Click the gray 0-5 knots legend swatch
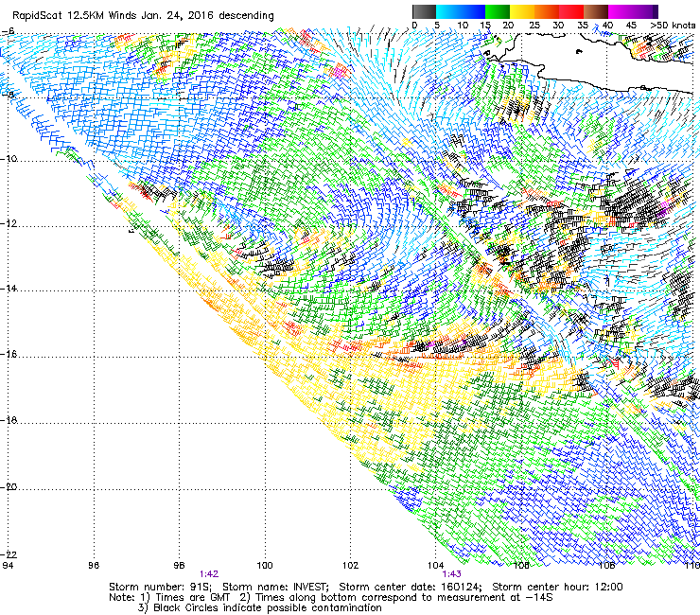Viewport: 700px width, 615px height. point(424,11)
